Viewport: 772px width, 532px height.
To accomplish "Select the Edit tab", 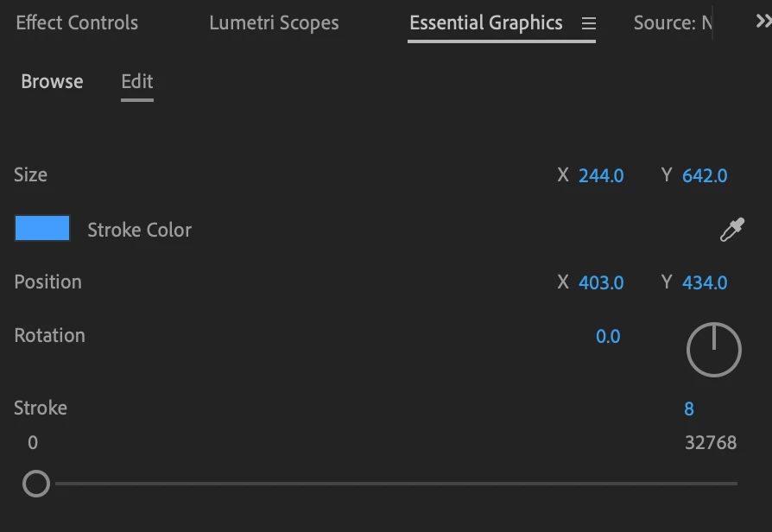I will [137, 81].
